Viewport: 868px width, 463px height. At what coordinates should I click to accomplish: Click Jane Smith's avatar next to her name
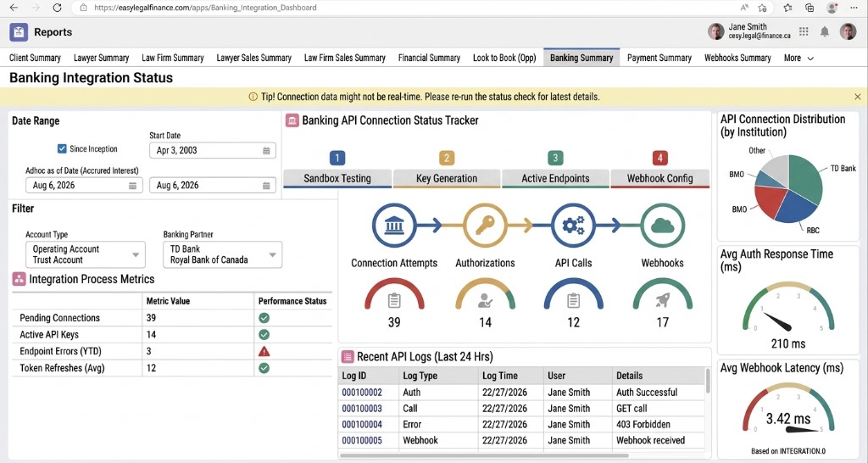(715, 31)
